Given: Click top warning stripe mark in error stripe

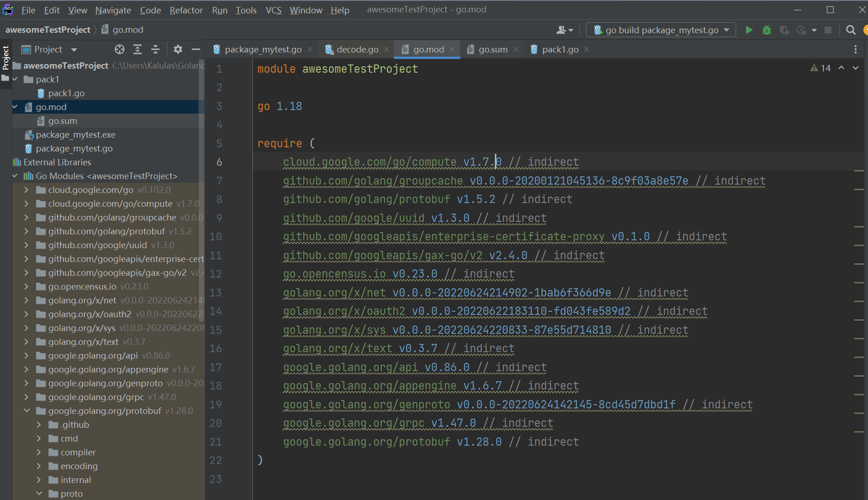Looking at the screenshot, I should (859, 171).
